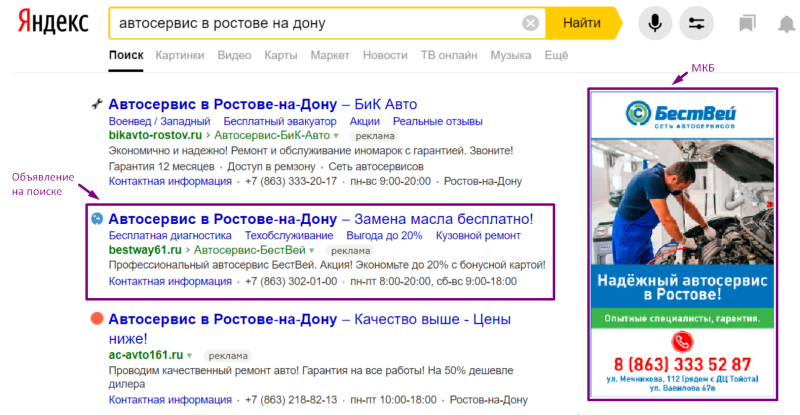
Task: Click the red circle favicon of ac-avto161.ru
Action: [96, 319]
